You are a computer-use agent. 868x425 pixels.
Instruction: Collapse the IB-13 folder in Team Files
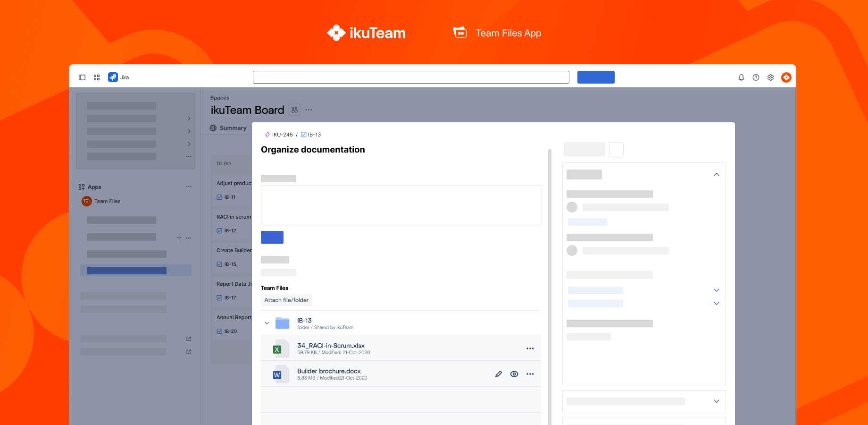[267, 323]
